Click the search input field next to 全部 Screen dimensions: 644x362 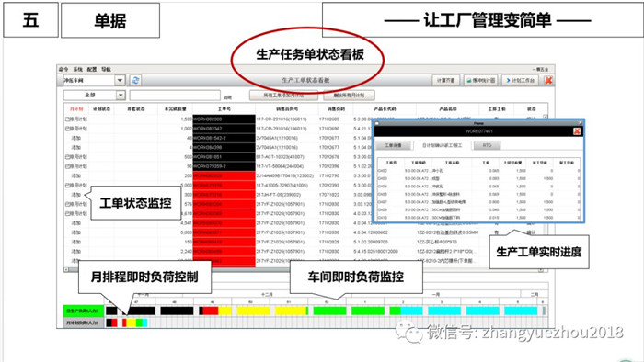coord(175,96)
